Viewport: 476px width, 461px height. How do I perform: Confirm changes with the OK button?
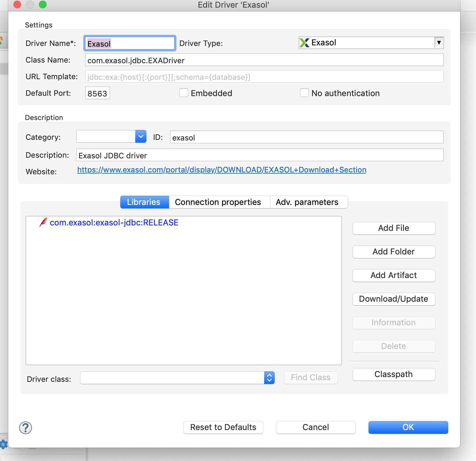pos(408,427)
